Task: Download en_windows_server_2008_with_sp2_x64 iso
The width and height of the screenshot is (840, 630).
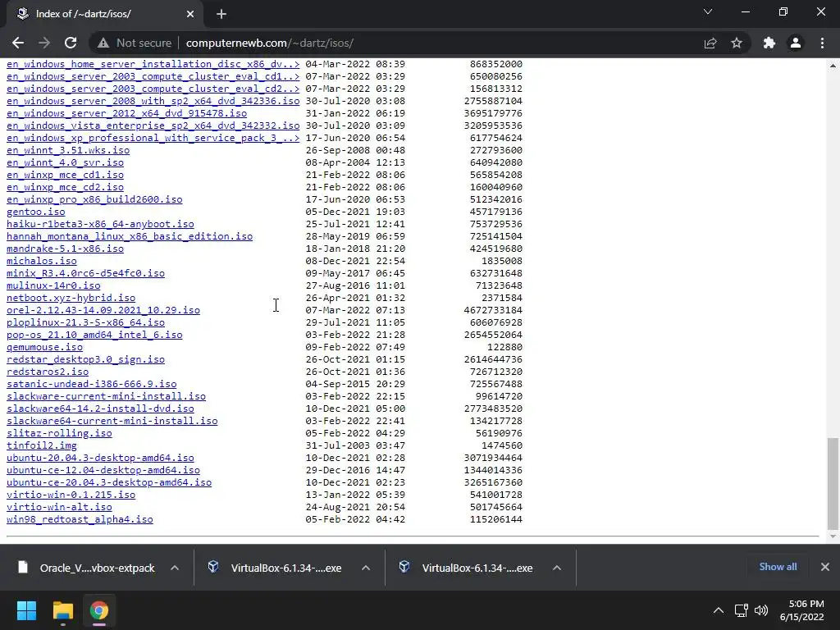Action: (x=153, y=101)
